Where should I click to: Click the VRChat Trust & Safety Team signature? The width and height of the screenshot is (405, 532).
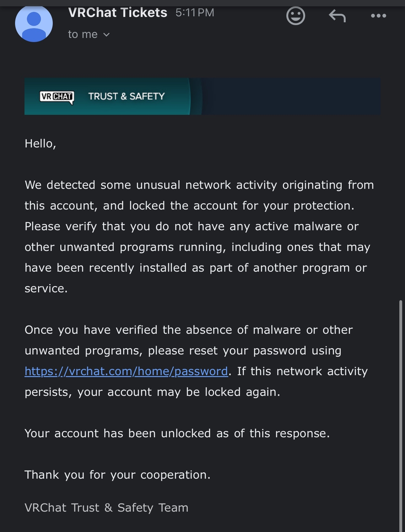106,508
